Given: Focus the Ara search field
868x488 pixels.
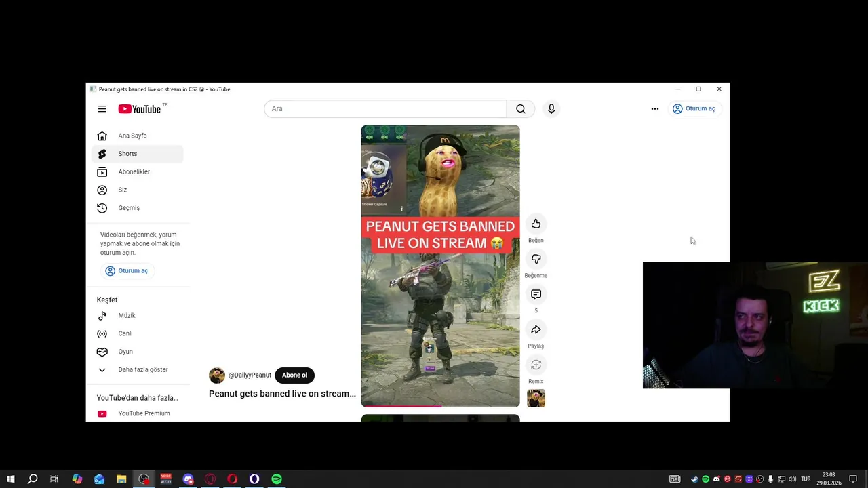Looking at the screenshot, I should click(385, 108).
